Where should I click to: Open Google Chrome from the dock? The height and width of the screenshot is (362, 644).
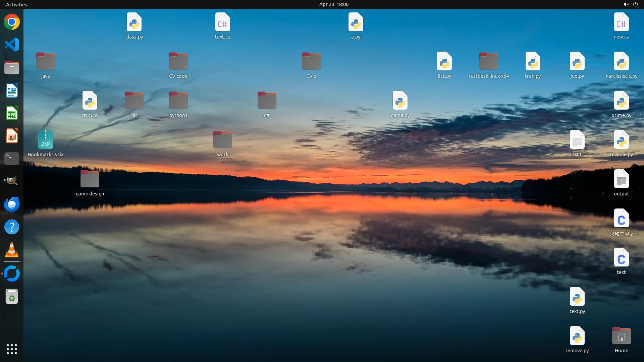point(12,22)
